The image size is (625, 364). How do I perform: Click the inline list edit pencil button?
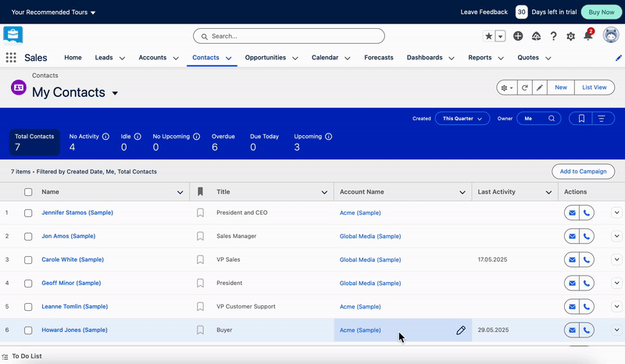(x=539, y=87)
